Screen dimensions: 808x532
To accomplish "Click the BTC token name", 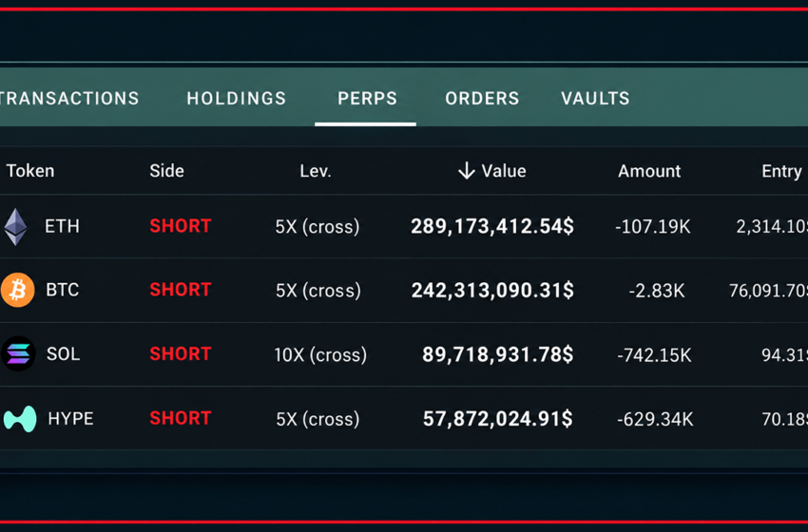I will 63,290.
